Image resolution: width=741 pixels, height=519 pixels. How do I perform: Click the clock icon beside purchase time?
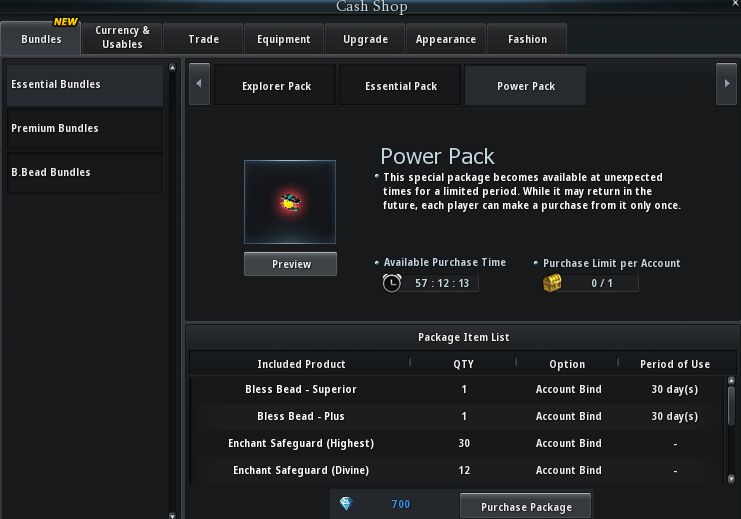(392, 283)
